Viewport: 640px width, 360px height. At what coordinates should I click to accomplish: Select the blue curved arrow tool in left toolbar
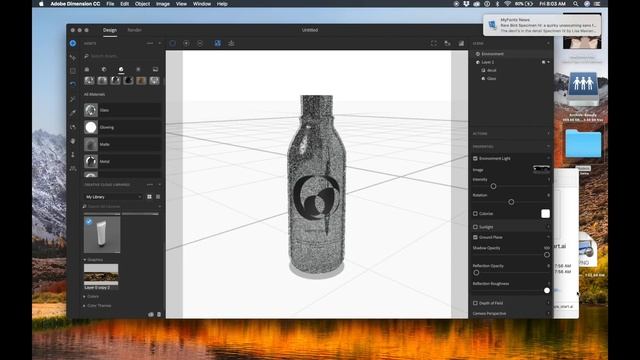point(73,84)
